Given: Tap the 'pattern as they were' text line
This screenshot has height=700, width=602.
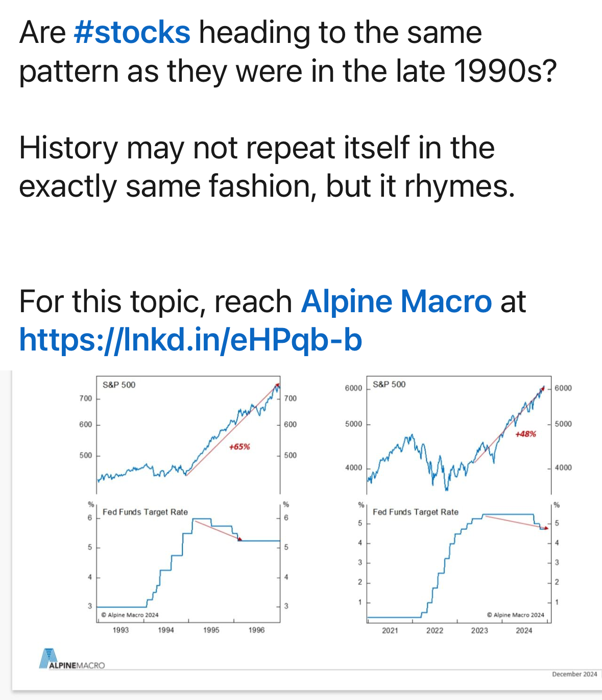Looking at the screenshot, I should [287, 71].
